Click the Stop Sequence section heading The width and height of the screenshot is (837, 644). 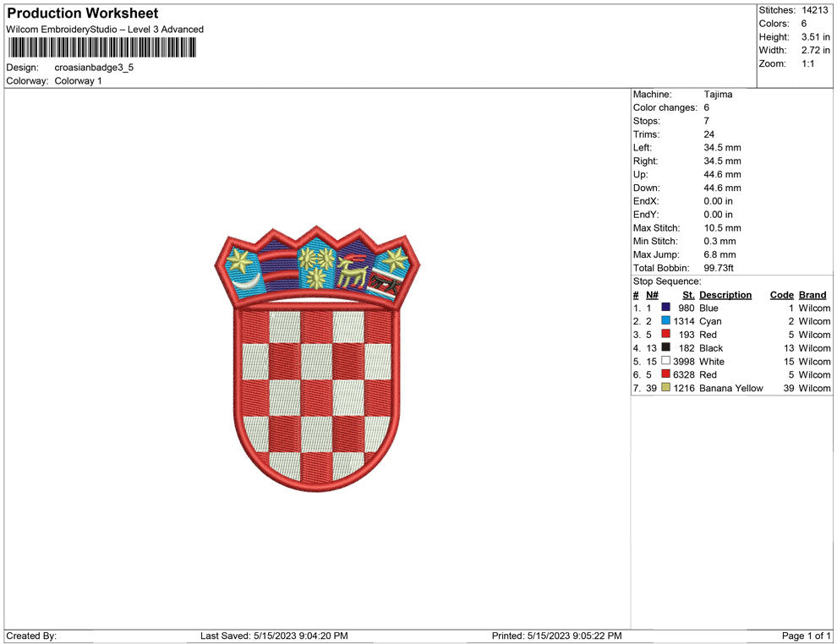point(666,281)
